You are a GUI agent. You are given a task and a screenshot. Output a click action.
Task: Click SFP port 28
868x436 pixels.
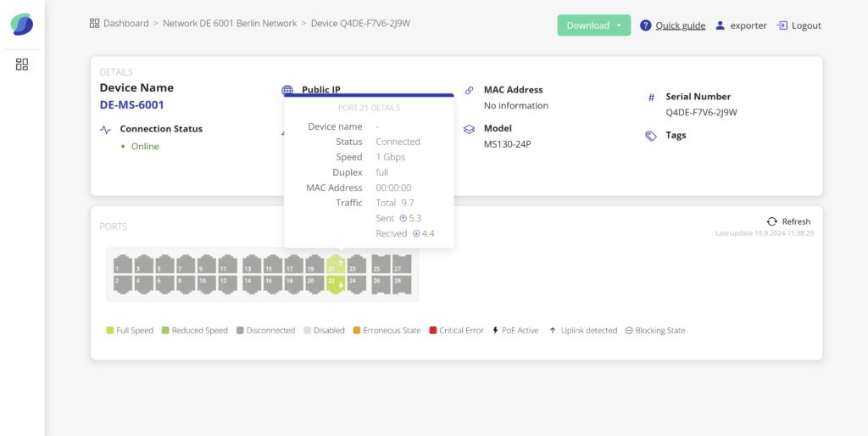[402, 284]
